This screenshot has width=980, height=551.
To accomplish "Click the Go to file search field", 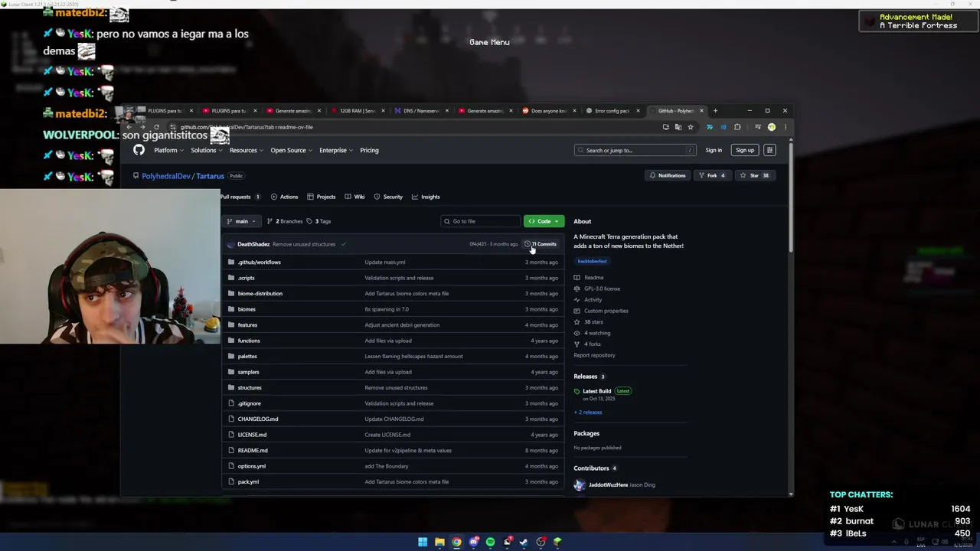I will coord(481,221).
